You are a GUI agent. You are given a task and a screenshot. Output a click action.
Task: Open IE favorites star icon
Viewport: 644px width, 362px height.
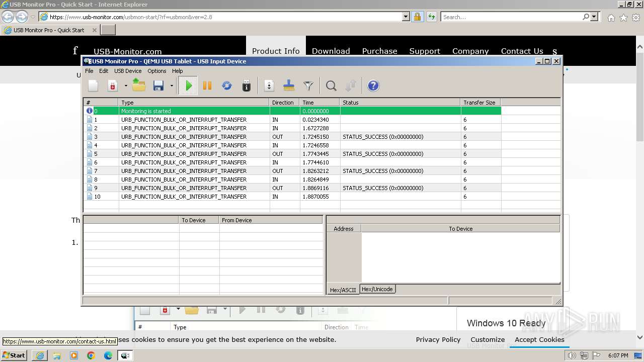[x=623, y=17]
